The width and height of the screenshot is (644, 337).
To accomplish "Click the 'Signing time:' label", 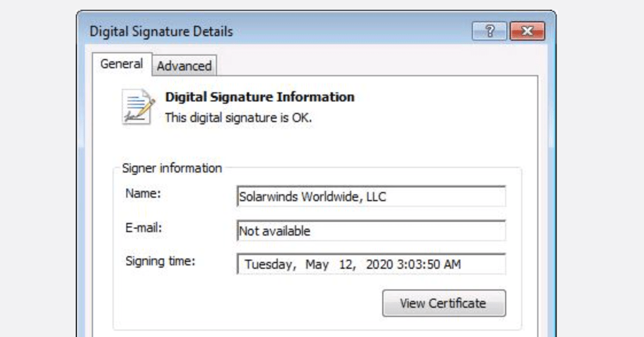I will coord(160,261).
